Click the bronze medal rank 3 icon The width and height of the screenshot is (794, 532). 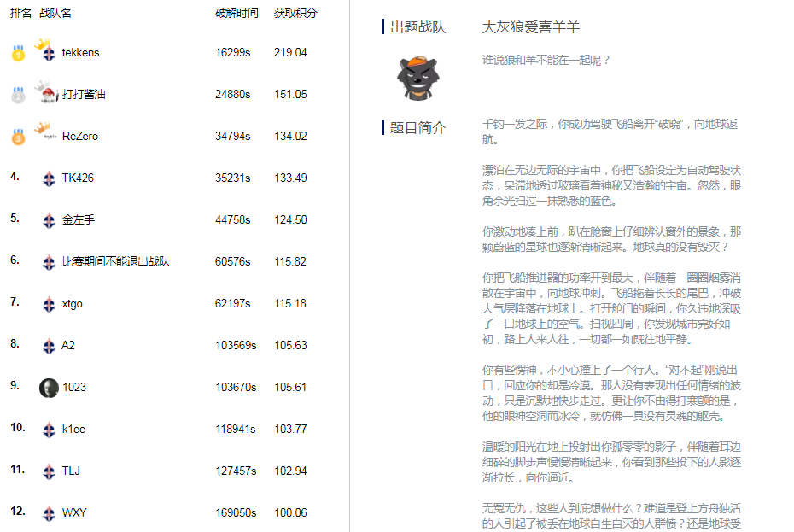coord(18,137)
